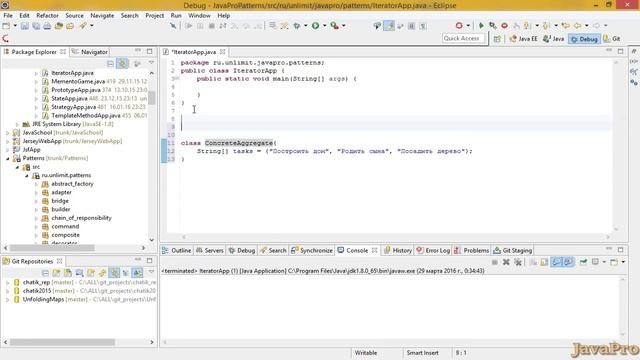
Task: Minimize the Git Repositories view
Action: (138, 260)
